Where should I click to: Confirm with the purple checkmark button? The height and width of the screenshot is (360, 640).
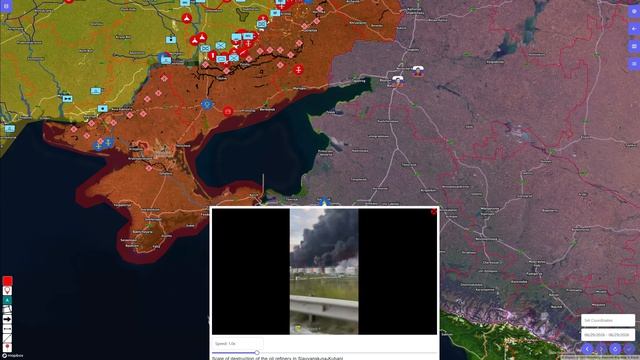click(629, 349)
